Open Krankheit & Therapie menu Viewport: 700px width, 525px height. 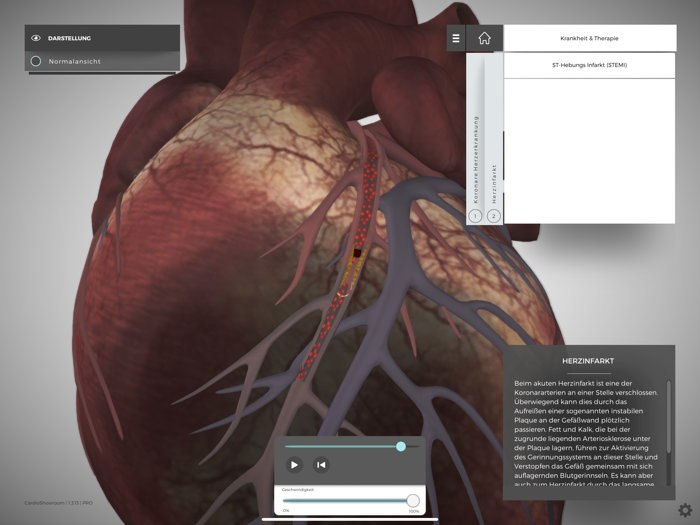(x=590, y=38)
